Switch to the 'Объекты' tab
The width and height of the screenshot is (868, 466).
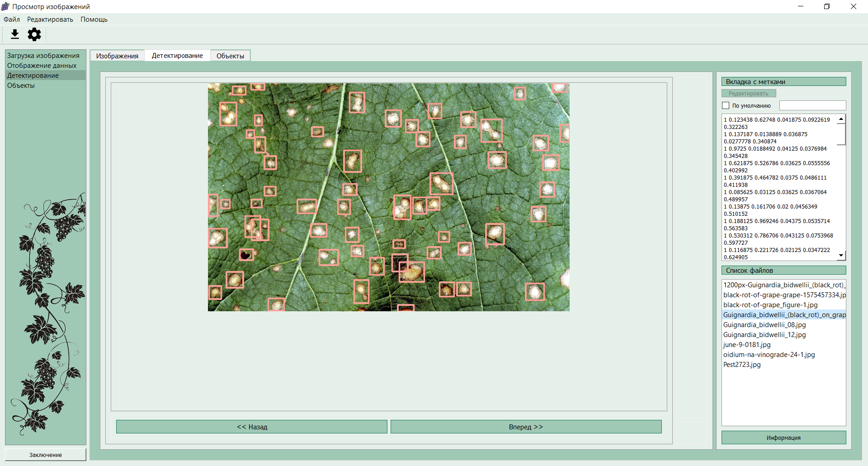pyautogui.click(x=230, y=56)
